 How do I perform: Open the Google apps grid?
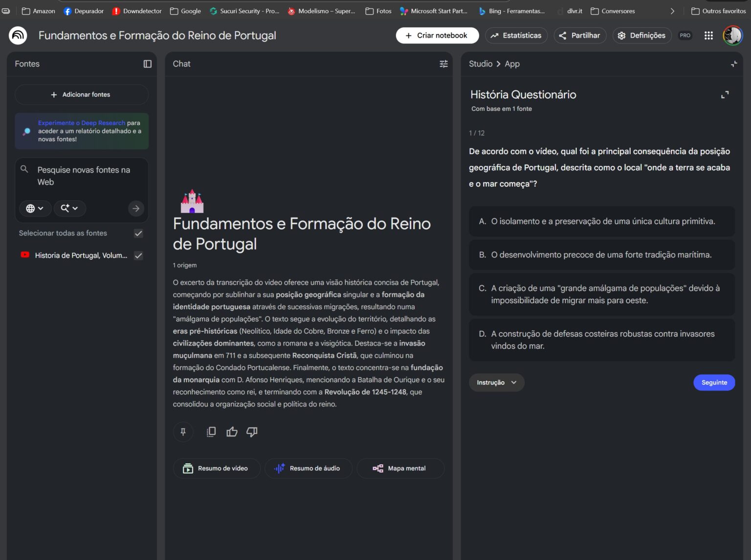click(x=708, y=36)
